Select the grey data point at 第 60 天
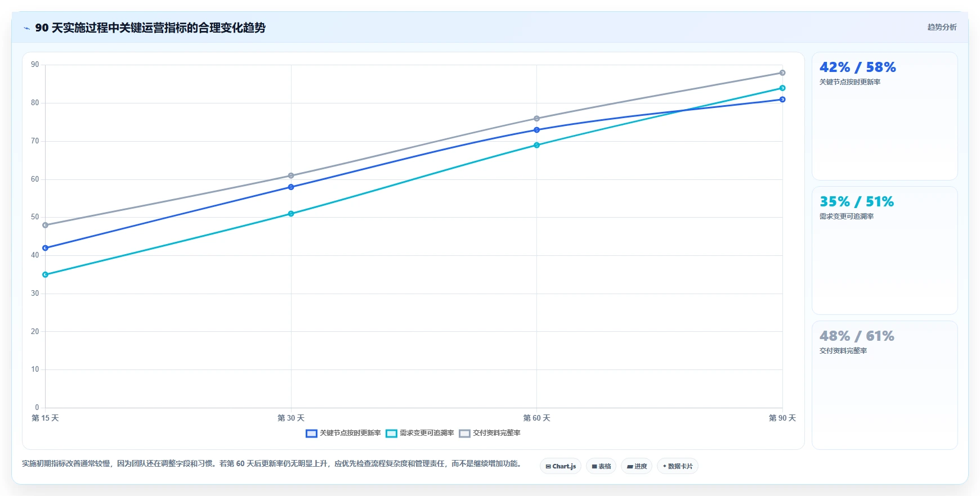The height and width of the screenshot is (496, 980). (x=536, y=119)
